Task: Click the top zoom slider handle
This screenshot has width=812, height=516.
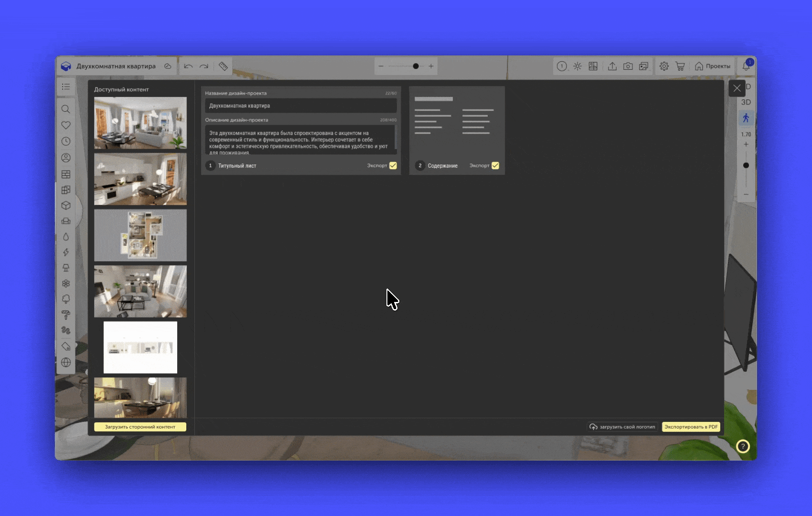Action: [x=416, y=66]
